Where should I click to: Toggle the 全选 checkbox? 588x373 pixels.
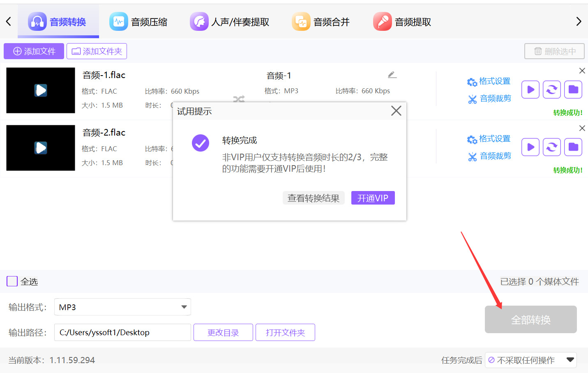click(12, 281)
